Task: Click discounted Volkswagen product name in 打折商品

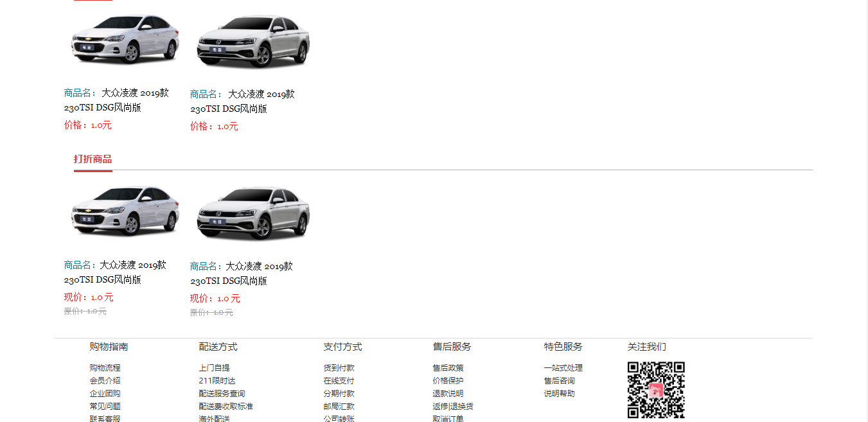Action: coord(241,274)
